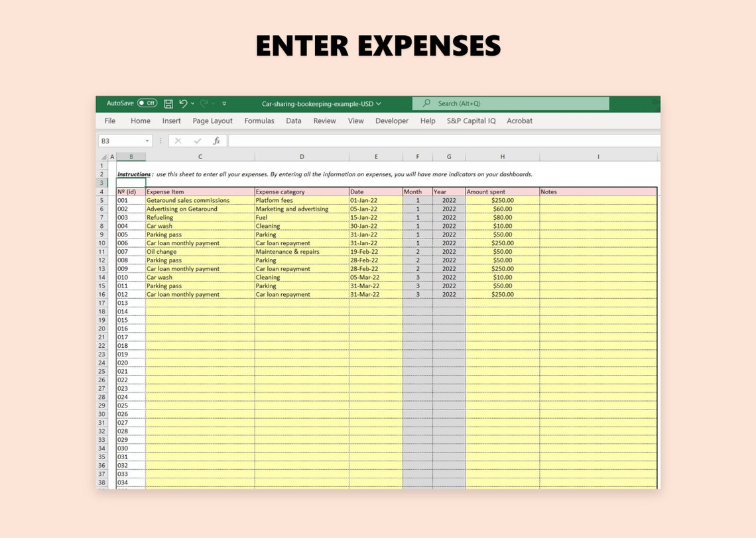Viewport: 756px width, 538px height.
Task: Open the S&P Capital IQ menu
Action: pyautogui.click(x=471, y=121)
